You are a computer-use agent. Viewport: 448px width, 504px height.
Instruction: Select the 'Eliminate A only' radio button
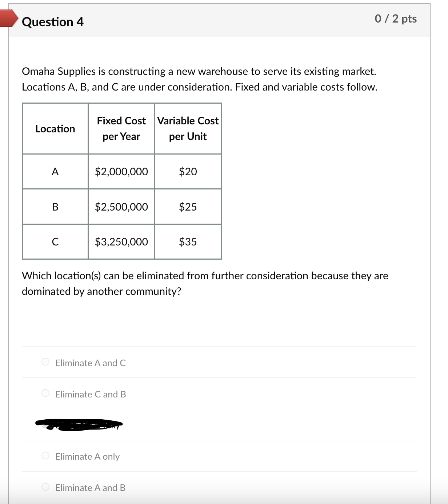pos(45,456)
